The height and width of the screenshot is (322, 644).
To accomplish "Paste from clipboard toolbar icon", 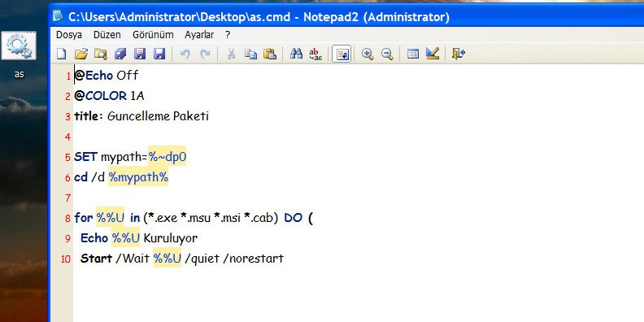I will tap(270, 54).
